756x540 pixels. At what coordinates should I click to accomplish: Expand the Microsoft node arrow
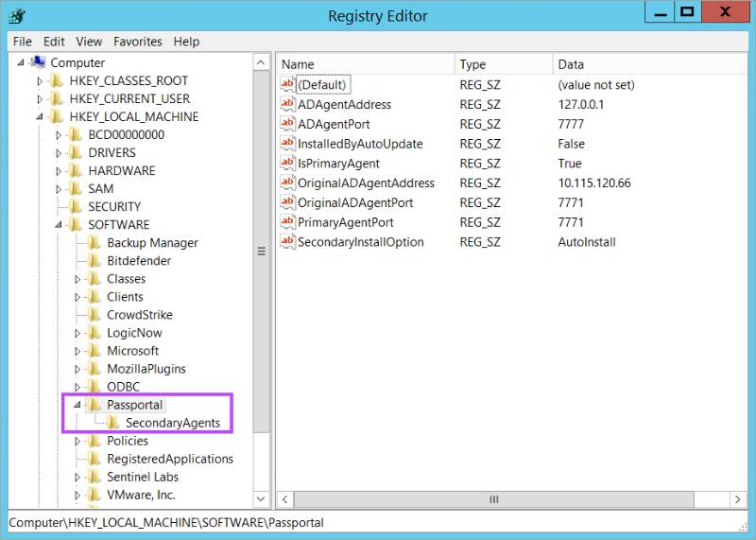pos(77,351)
